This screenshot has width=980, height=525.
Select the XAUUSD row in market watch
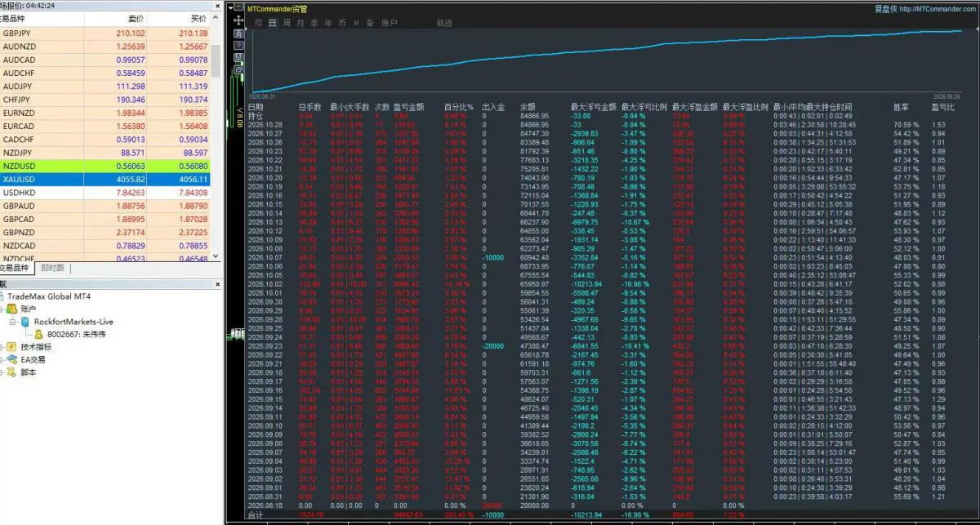[x=105, y=179]
